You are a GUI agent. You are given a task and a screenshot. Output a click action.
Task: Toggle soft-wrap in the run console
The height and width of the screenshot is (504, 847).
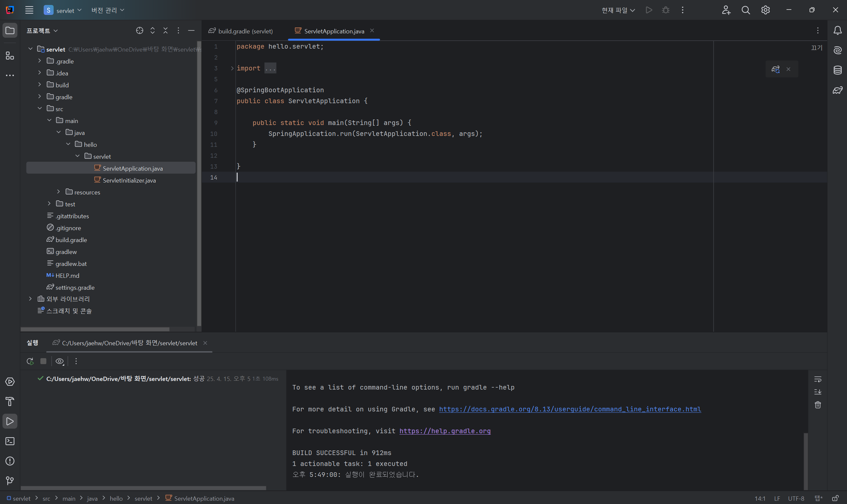click(818, 379)
